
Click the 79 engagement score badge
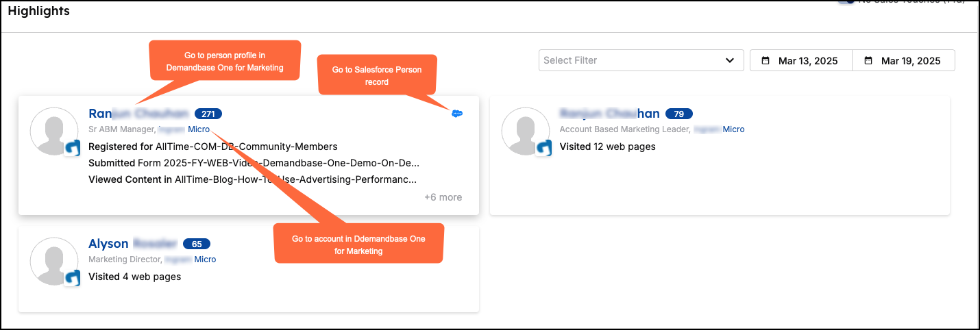679,114
